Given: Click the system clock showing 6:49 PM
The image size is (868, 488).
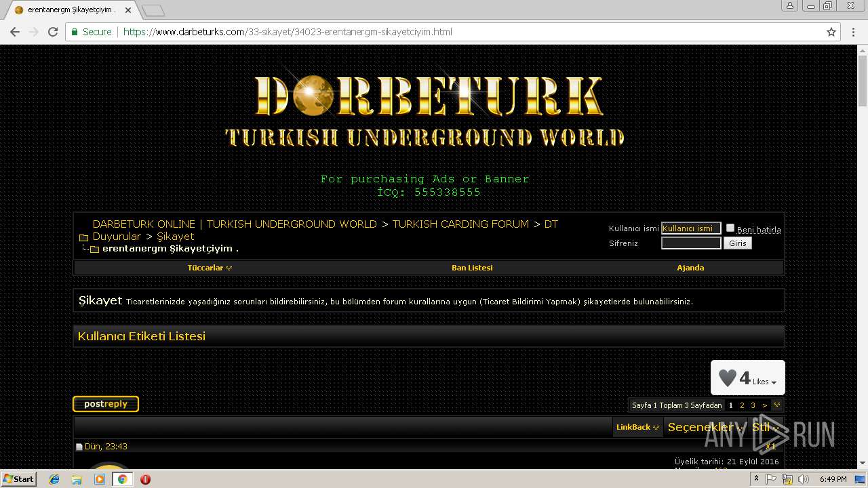Looking at the screenshot, I should coord(833,479).
